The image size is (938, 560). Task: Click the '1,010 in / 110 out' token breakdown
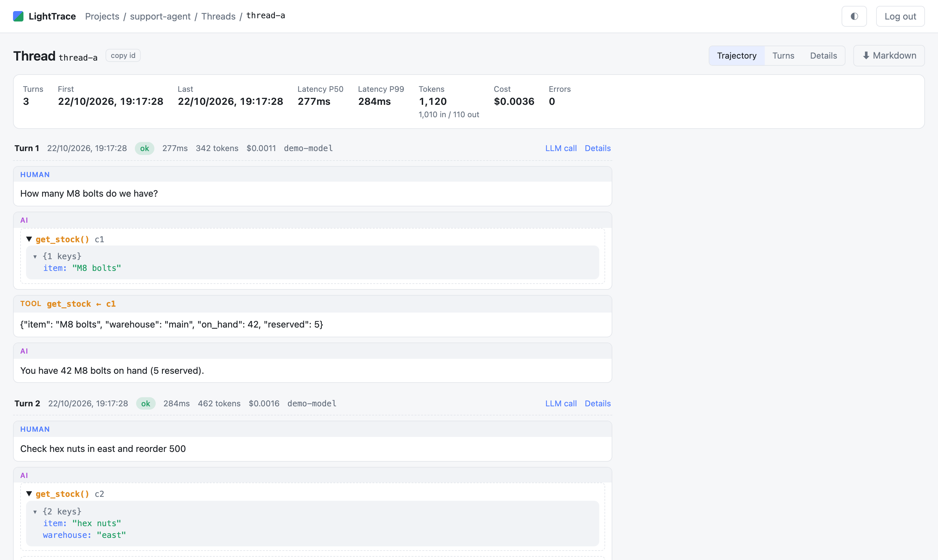[449, 114]
